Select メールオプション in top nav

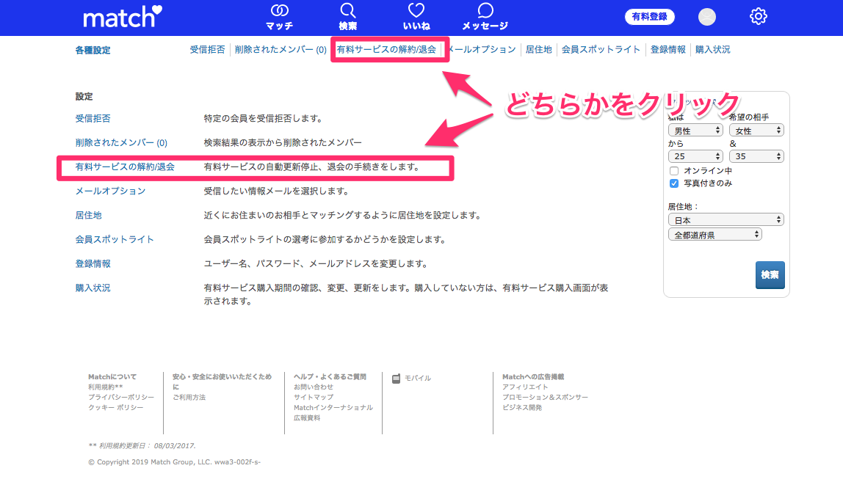[x=481, y=49]
